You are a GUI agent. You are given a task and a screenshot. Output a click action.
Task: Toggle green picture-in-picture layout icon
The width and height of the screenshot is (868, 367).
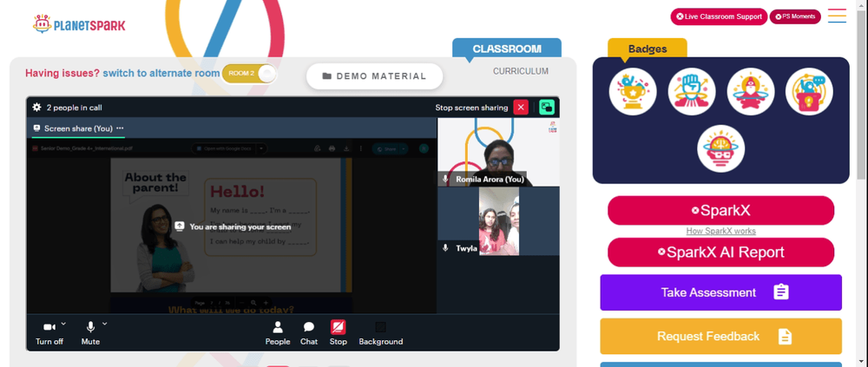pyautogui.click(x=547, y=108)
